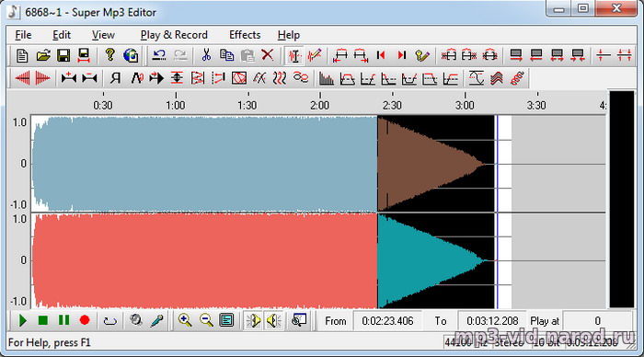This screenshot has height=357, width=644.
Task: Open the Effects menu
Action: tap(245, 35)
